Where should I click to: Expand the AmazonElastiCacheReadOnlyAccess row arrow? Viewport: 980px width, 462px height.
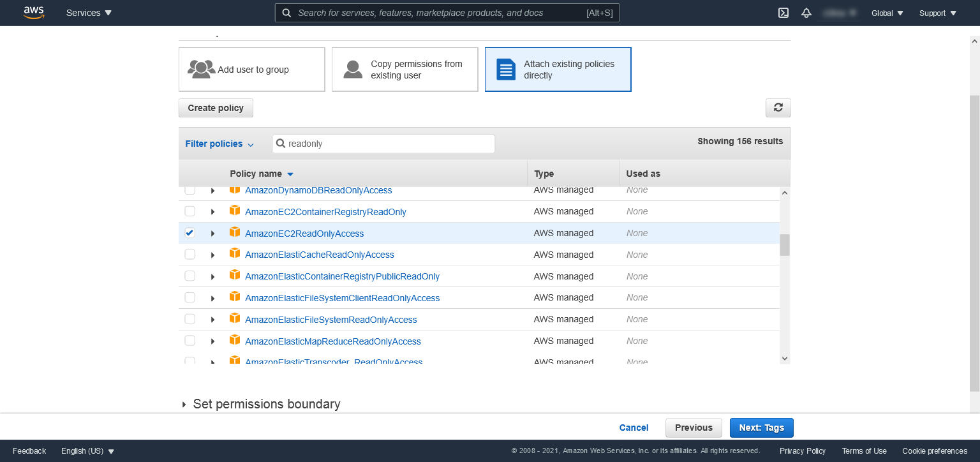pos(213,255)
